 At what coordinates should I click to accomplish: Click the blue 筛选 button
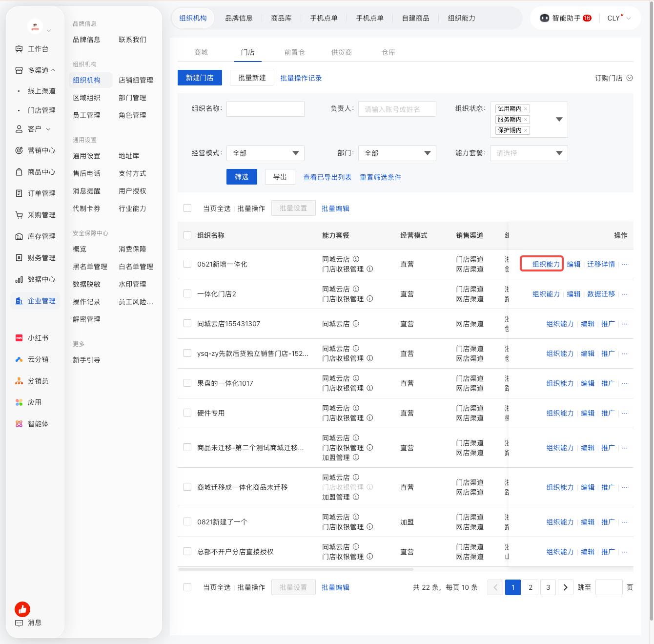242,177
